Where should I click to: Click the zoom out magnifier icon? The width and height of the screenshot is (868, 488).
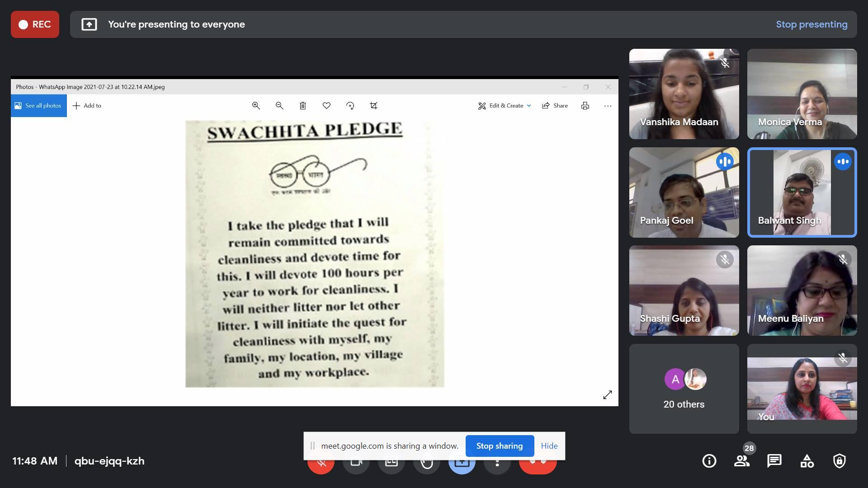(x=279, y=106)
